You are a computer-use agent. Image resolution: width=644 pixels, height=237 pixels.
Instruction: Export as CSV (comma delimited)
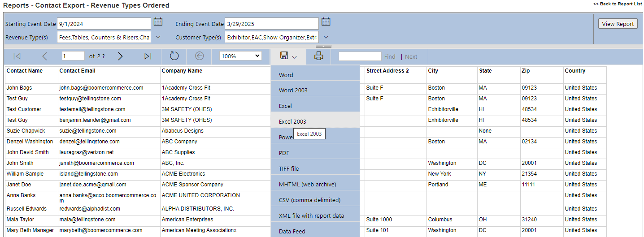(309, 200)
